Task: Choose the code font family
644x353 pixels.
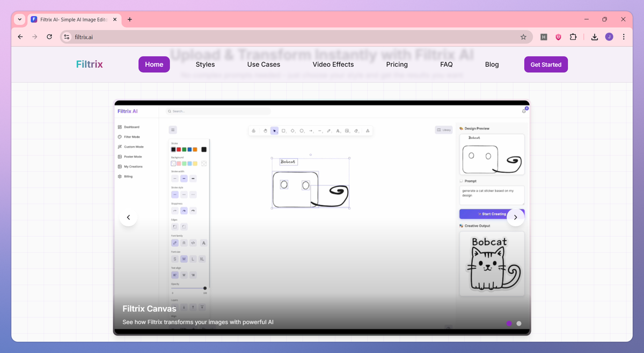Action: coord(193,243)
